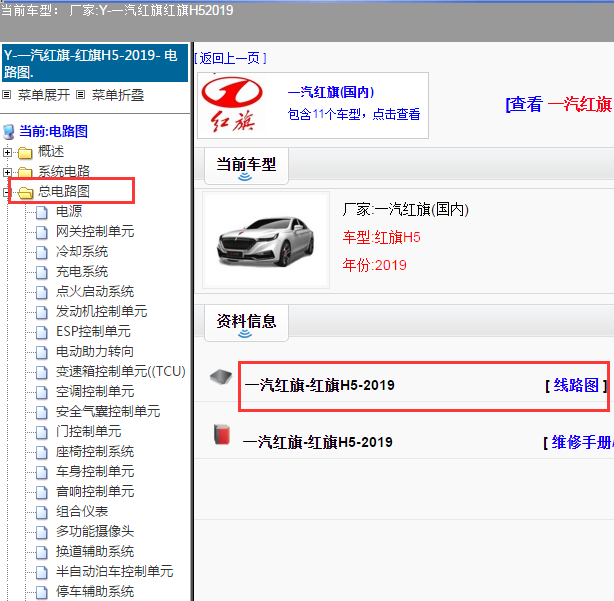Screen dimensions: 614x601
Task: Open the 电源 tree label
Action: pyautogui.click(x=69, y=211)
